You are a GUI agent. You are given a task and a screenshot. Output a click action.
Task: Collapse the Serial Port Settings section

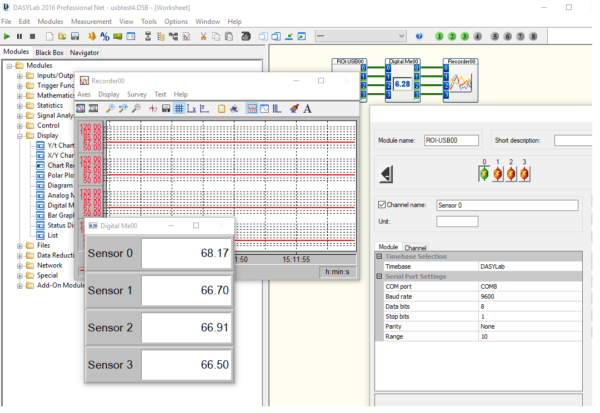click(x=379, y=276)
